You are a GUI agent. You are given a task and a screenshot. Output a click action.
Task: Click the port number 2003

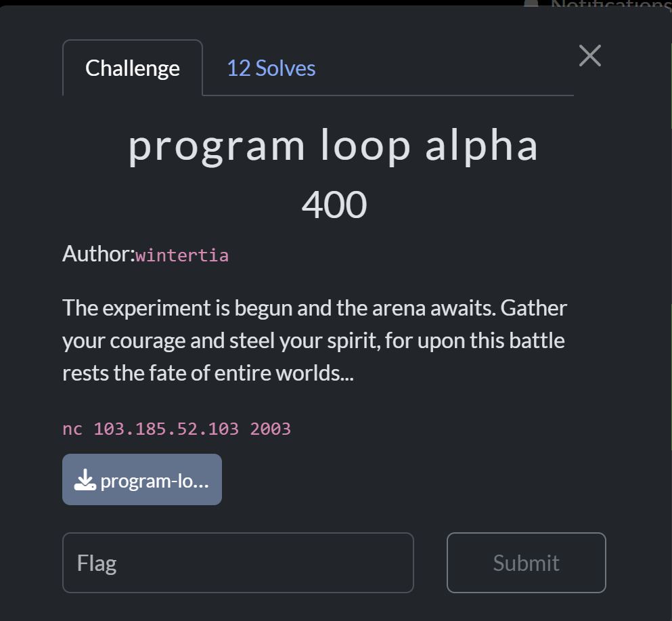tap(270, 429)
